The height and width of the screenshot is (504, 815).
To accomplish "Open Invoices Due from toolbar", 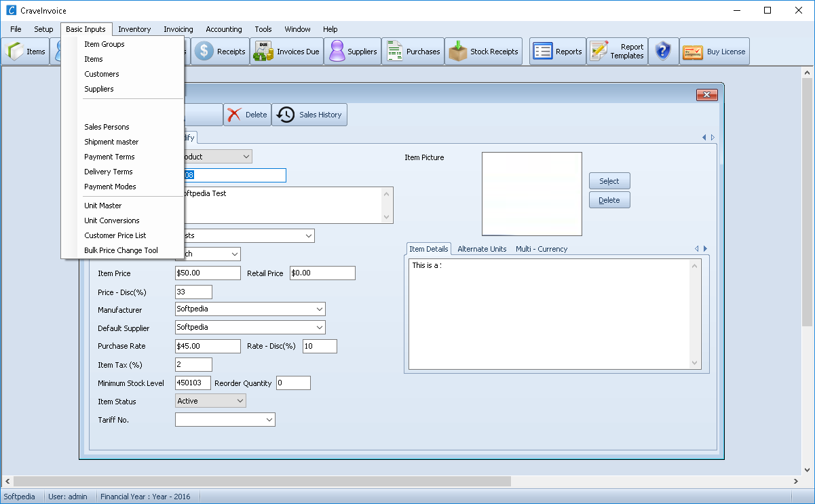I will tap(286, 52).
